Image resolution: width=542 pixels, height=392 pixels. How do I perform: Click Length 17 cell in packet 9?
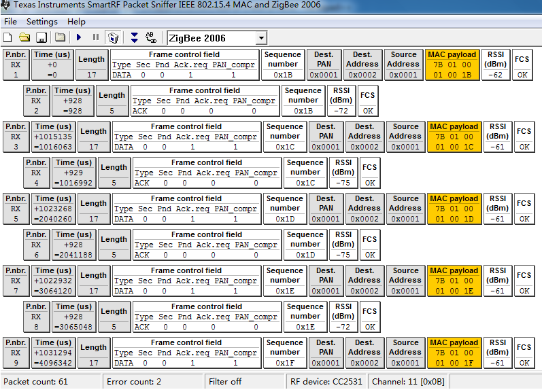pos(94,353)
